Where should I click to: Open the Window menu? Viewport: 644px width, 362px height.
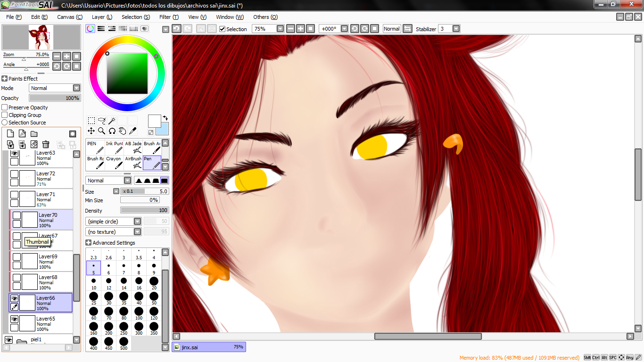click(230, 17)
